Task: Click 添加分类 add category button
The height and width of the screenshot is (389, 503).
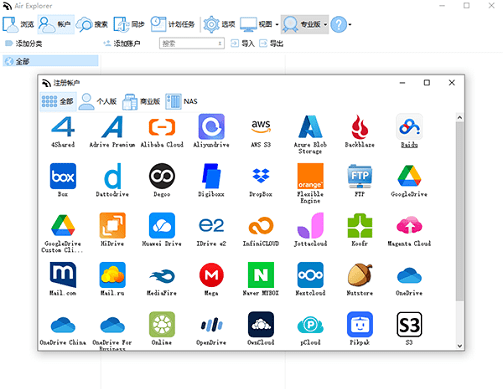Action: tap(23, 44)
